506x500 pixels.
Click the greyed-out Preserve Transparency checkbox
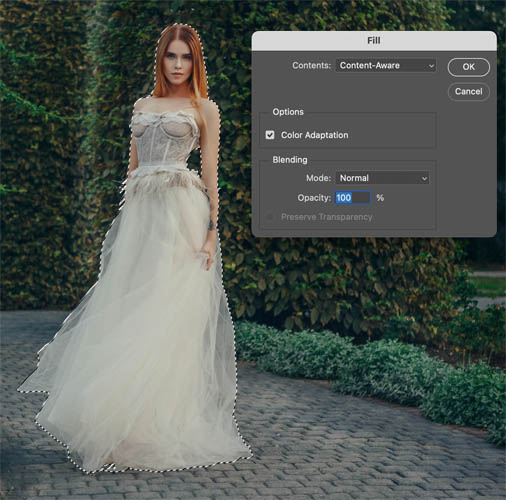pos(270,217)
